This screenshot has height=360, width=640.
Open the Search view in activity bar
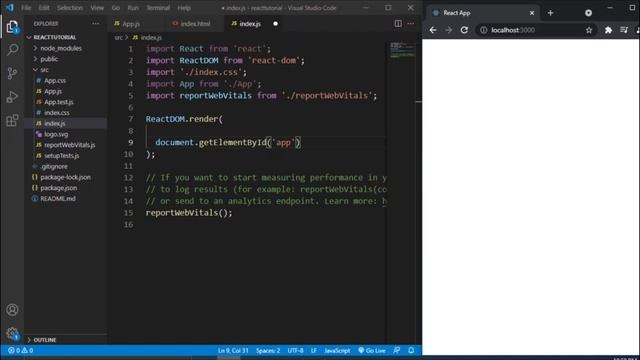coord(12,50)
